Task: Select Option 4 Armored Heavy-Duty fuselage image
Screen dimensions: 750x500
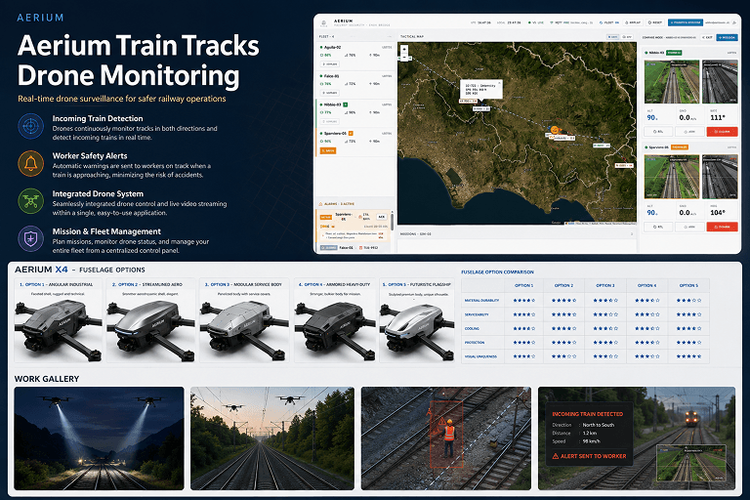Action: click(x=335, y=330)
